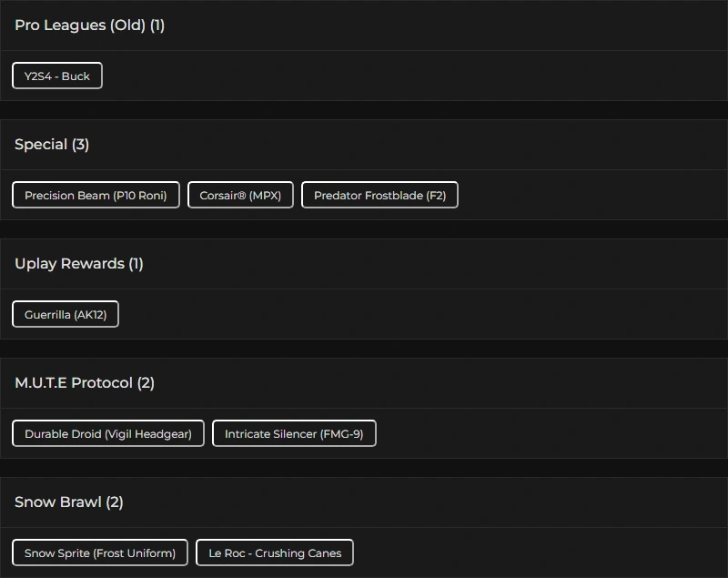Click the (2) count beside M.U.T.E Protocol

point(146,383)
